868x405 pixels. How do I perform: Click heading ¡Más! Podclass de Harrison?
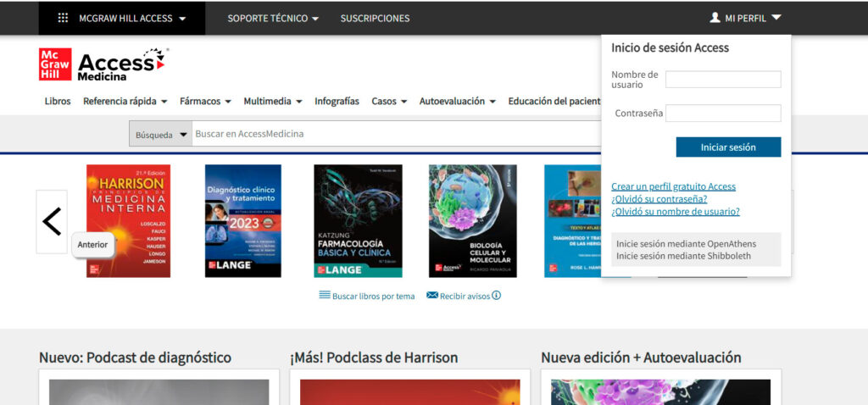click(374, 358)
